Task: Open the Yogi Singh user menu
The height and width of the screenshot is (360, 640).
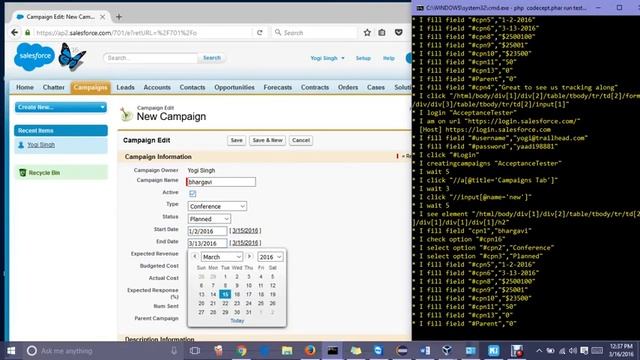Action: pyautogui.click(x=327, y=58)
